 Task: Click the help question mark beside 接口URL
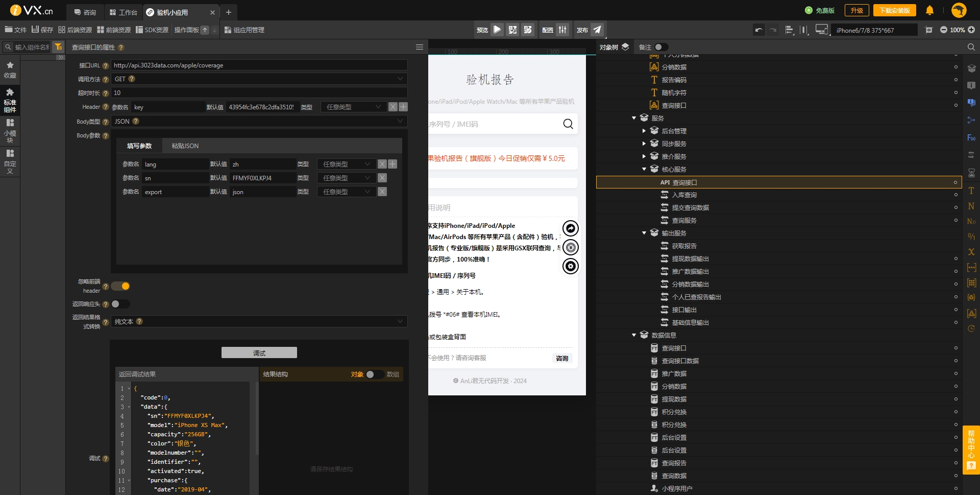[x=106, y=66]
